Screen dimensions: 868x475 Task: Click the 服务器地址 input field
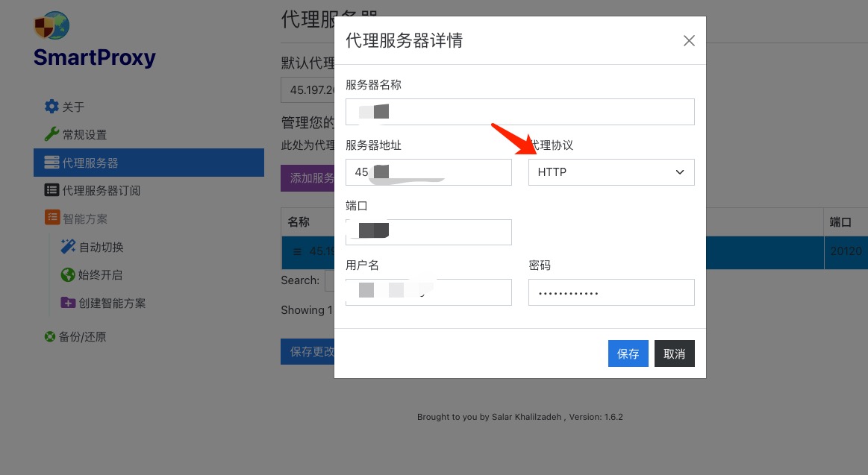(428, 172)
